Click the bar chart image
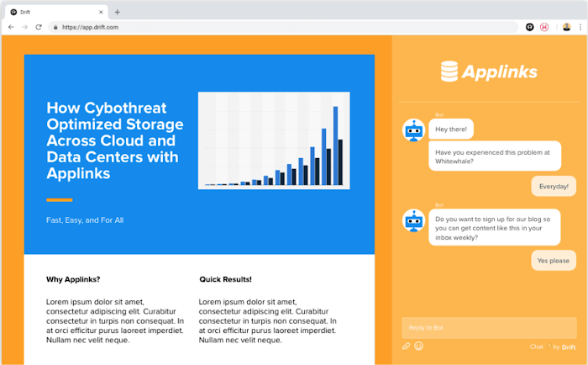 tap(274, 140)
